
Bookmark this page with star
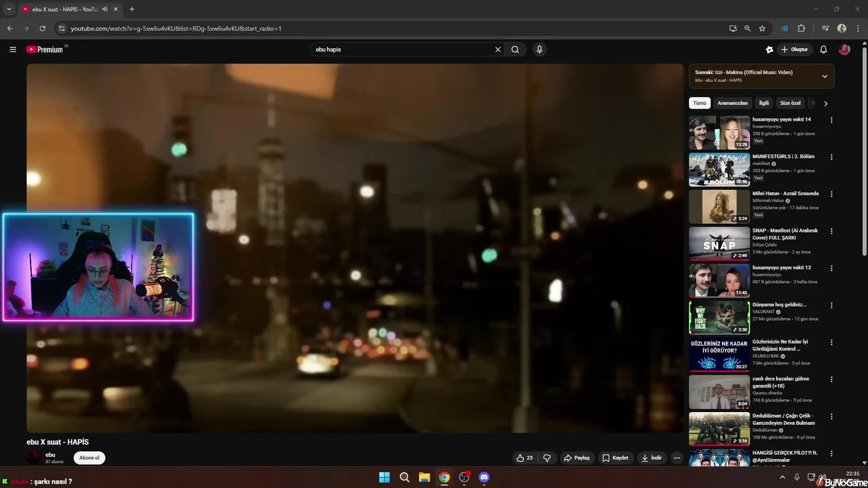762,28
